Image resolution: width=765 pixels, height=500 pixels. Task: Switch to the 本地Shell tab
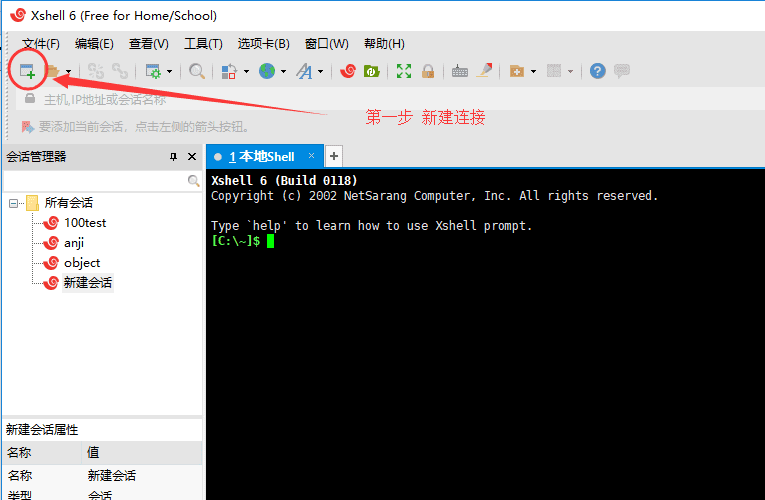(260, 156)
